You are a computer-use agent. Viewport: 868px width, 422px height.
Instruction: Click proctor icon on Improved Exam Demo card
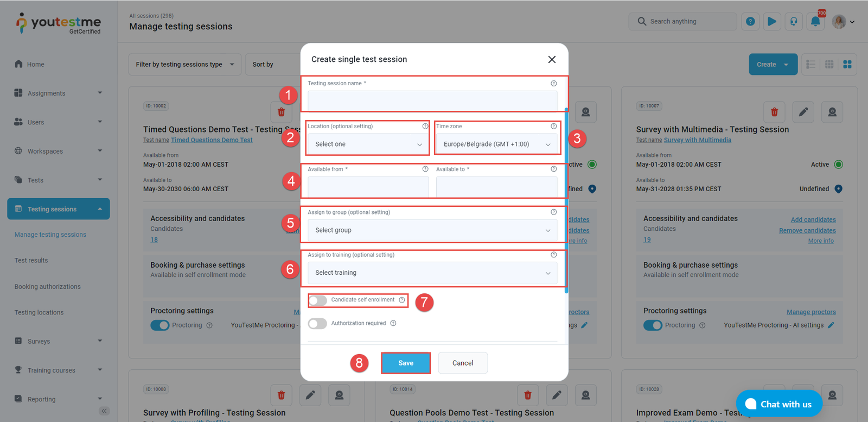[832, 395]
